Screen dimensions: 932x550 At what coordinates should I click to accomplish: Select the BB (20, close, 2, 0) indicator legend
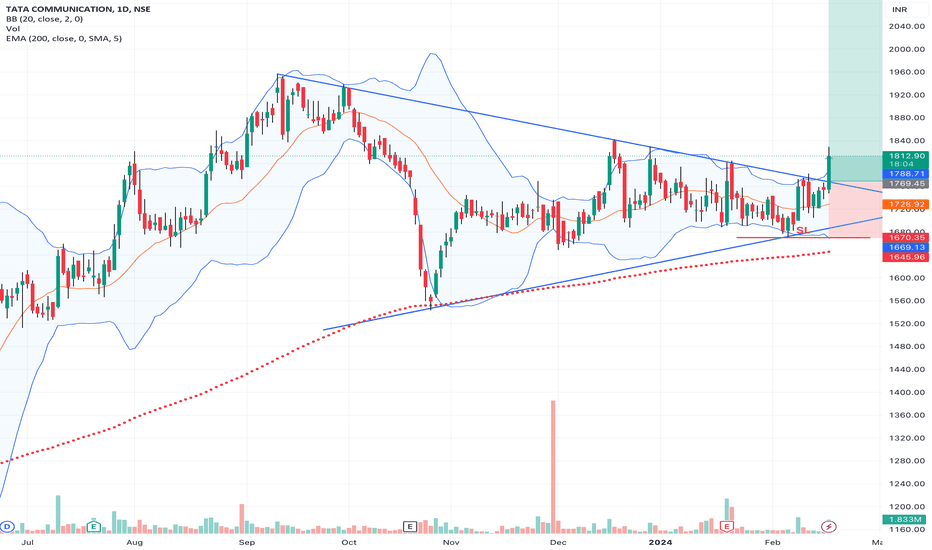pos(45,19)
